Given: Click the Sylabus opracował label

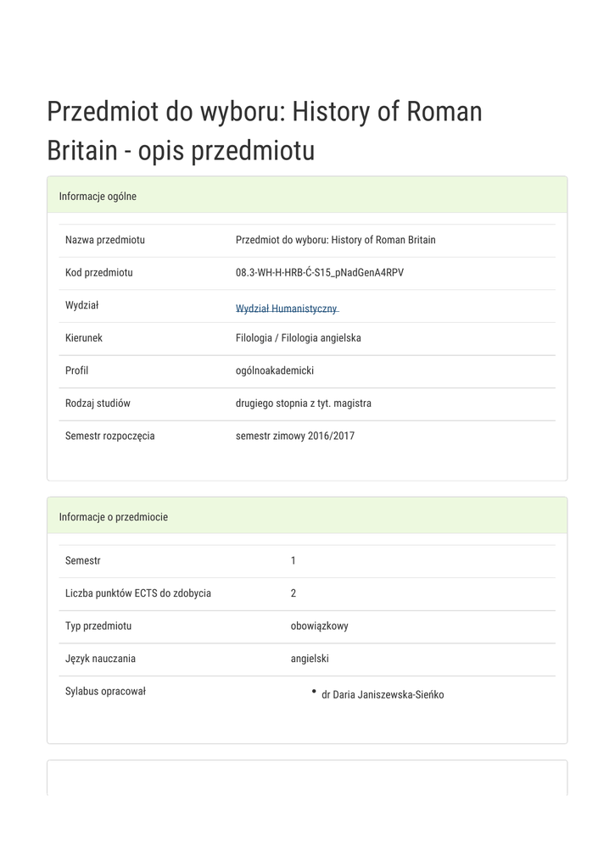Looking at the screenshot, I should pyautogui.click(x=105, y=691).
